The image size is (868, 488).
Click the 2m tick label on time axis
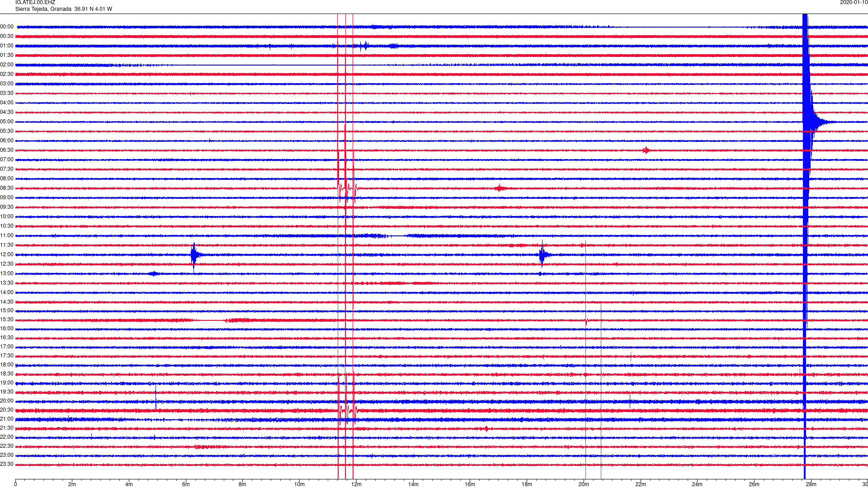pos(72,484)
